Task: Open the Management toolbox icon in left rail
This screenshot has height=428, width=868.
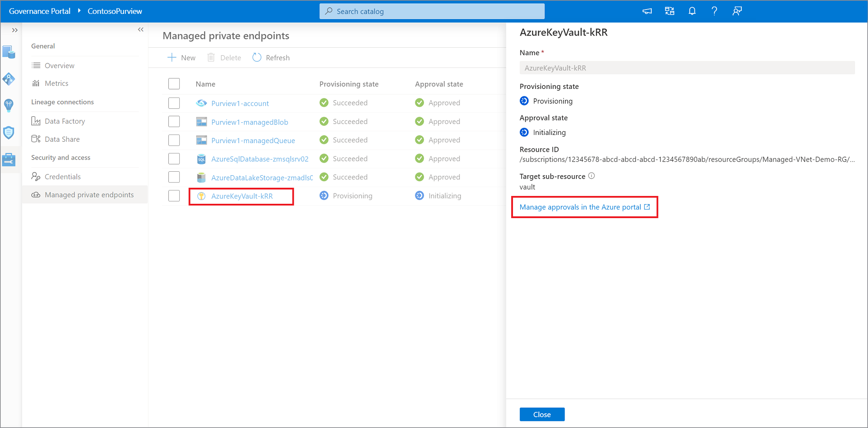Action: click(x=9, y=160)
